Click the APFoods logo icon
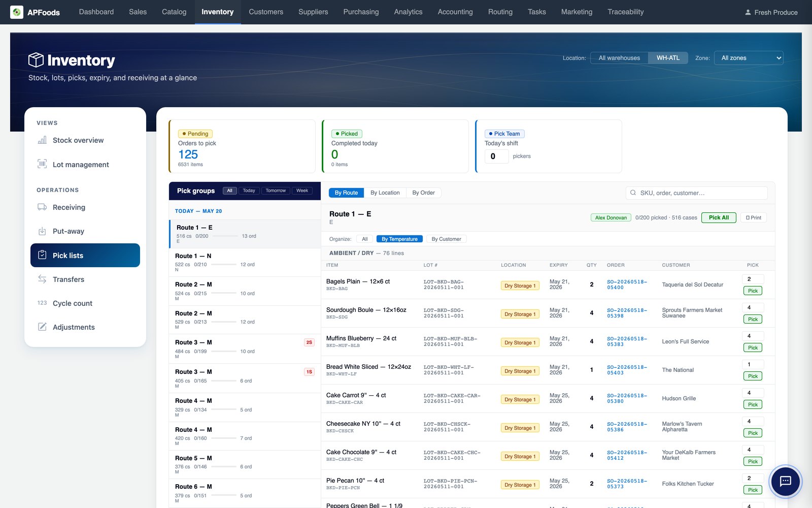 (17, 12)
